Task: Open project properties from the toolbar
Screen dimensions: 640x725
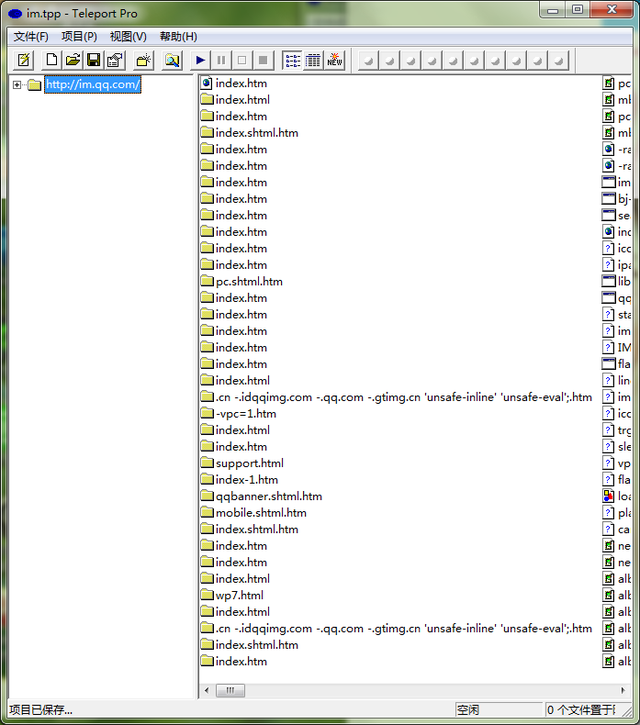Action: 114,60
